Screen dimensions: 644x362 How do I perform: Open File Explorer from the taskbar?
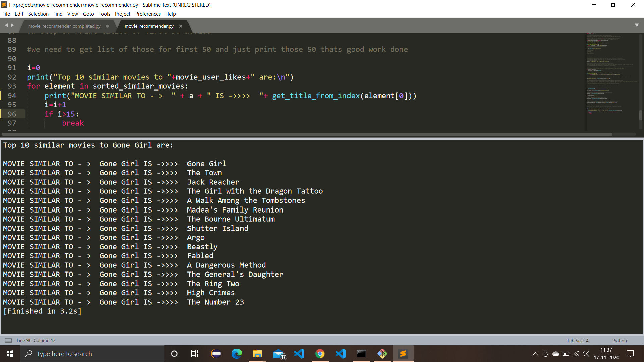coord(257,354)
